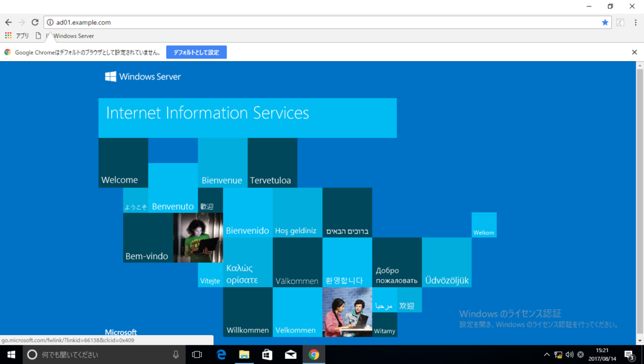Open the Mail app from the taskbar
The image size is (644, 364).
coord(291,355)
